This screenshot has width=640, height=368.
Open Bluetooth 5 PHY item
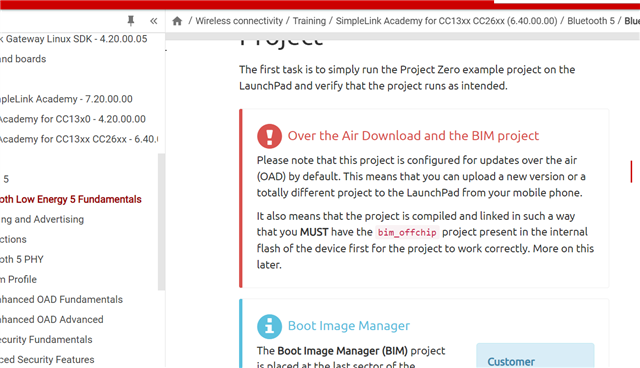[x=22, y=259]
